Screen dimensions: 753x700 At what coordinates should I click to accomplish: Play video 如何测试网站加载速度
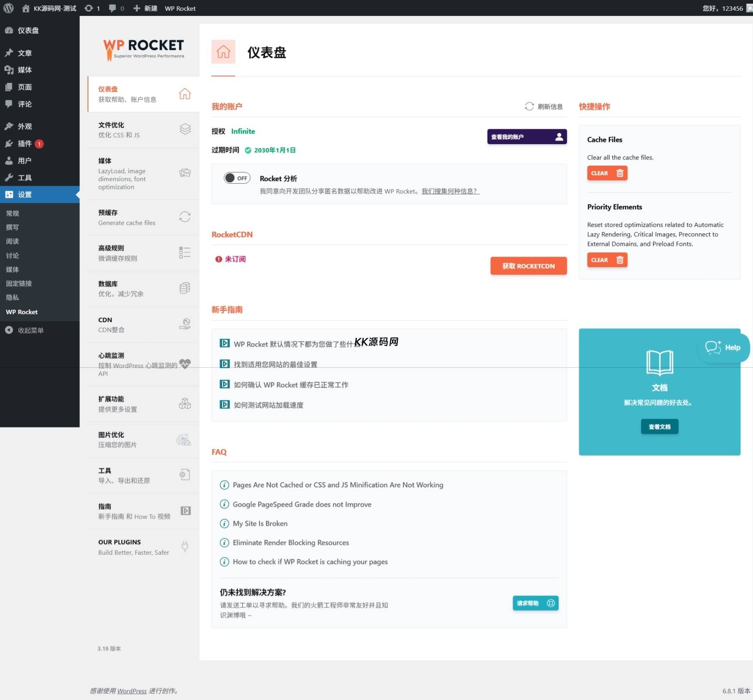[262, 405]
